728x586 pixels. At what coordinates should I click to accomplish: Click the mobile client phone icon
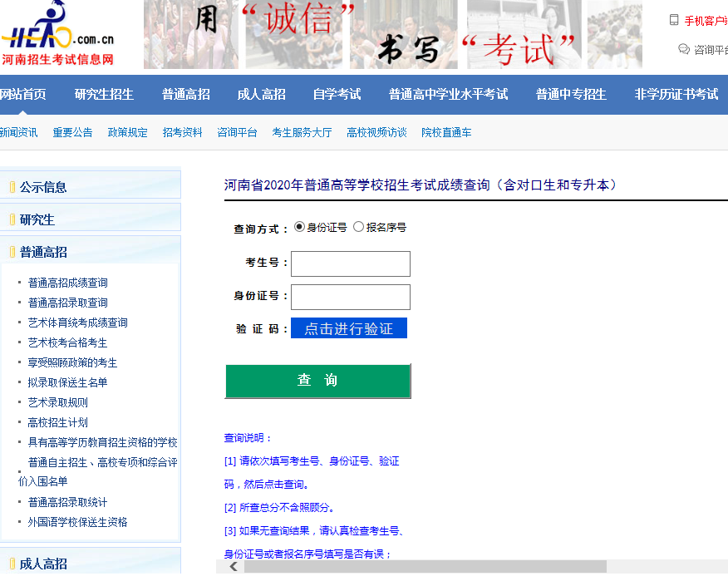click(674, 20)
